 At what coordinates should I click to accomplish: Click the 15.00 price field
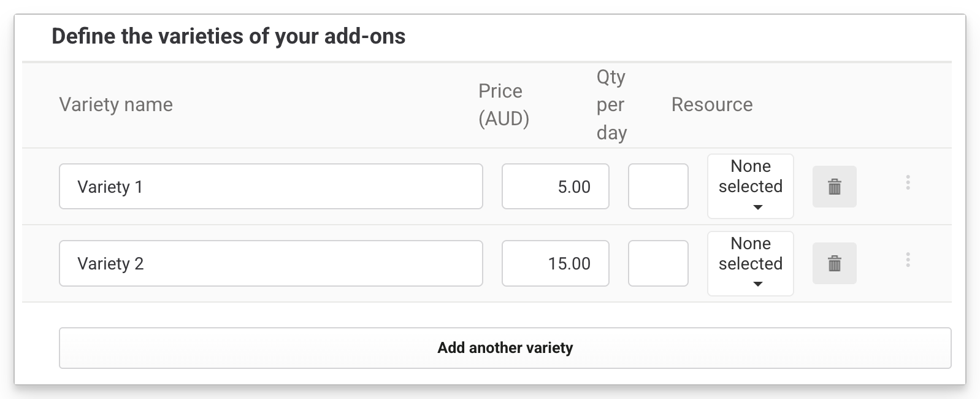click(555, 263)
